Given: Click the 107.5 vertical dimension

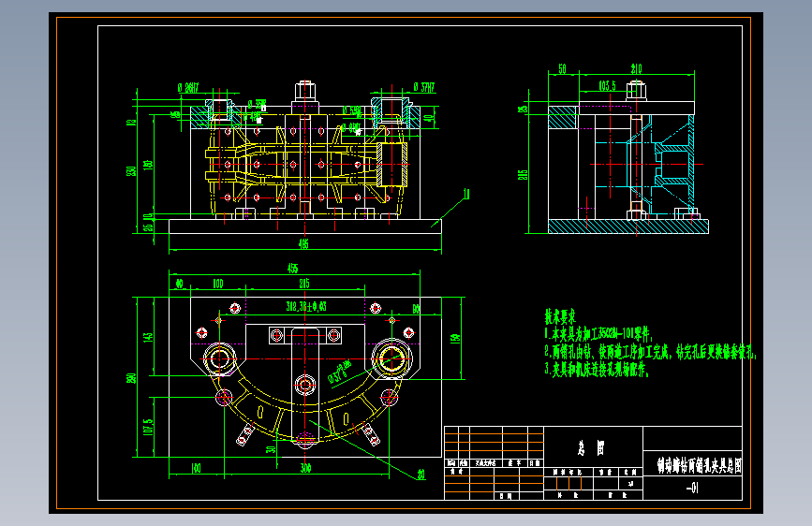Looking at the screenshot, I should click(x=148, y=427).
